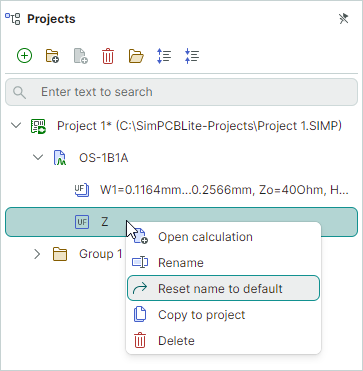
Task: Click the red trash delete toolbar icon
Action: [108, 56]
